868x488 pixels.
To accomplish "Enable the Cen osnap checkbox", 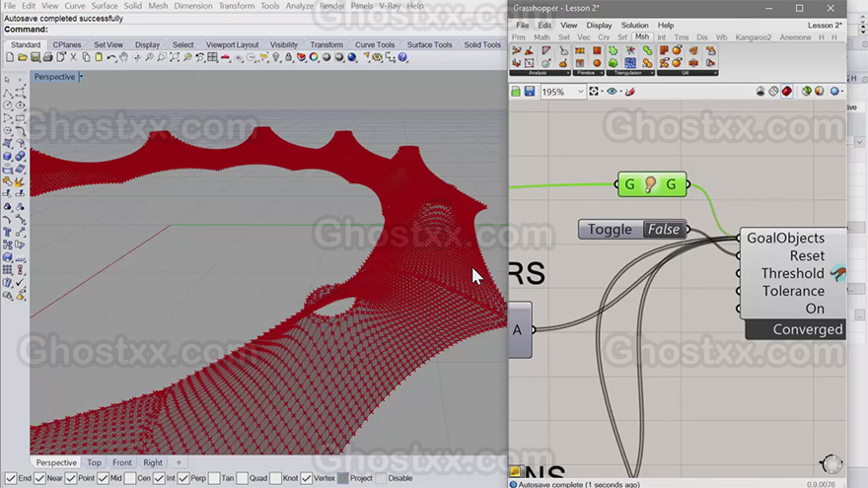I will click(x=130, y=478).
